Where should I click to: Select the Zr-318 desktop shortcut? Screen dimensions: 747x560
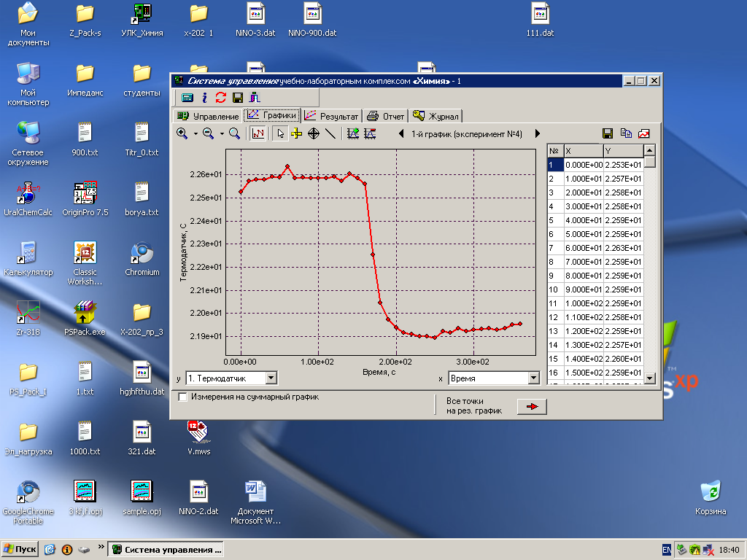tap(28, 318)
